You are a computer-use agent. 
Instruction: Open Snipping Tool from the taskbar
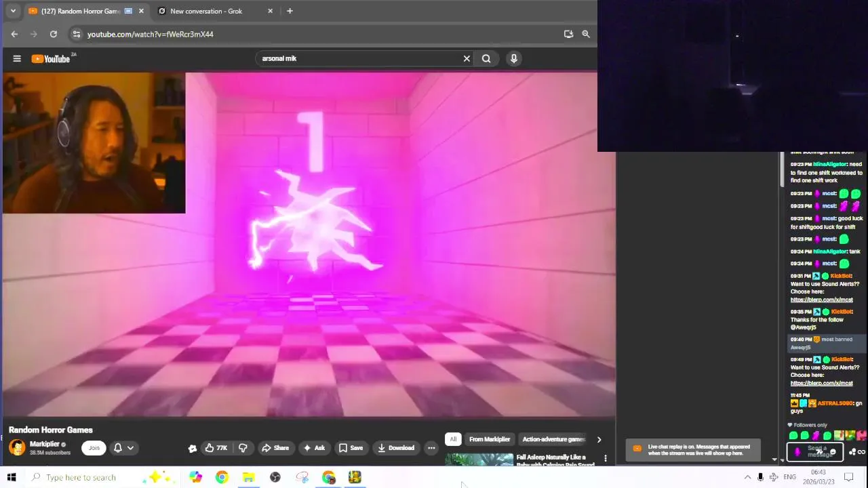302,477
